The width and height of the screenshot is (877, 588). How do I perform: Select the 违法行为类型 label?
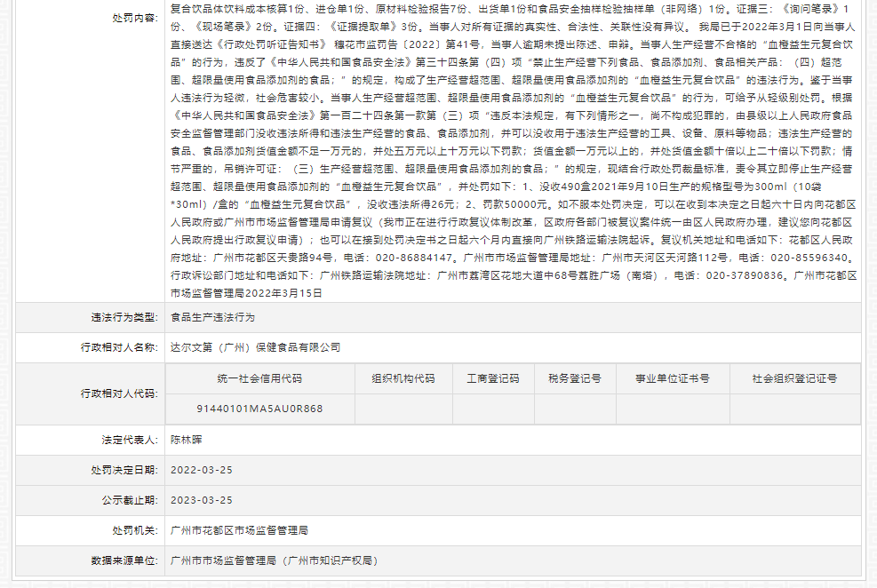pyautogui.click(x=124, y=317)
